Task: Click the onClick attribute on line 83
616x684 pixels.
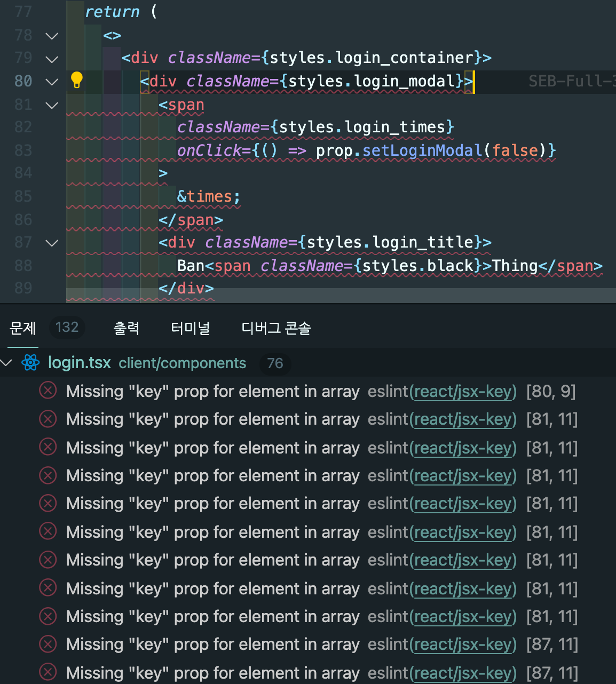Action: click(210, 150)
